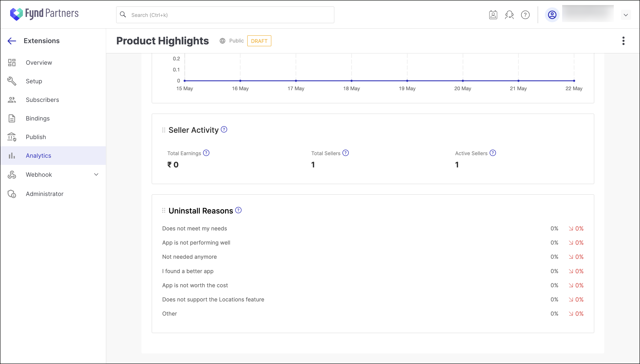640x364 pixels.
Task: Show Total Sellers info tooltip
Action: pyautogui.click(x=345, y=153)
